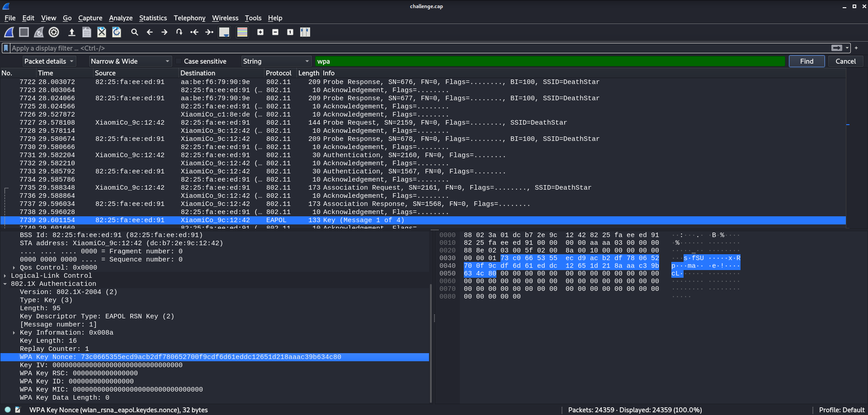Open the File menu
Image resolution: width=868 pixels, height=415 pixels.
tap(10, 18)
